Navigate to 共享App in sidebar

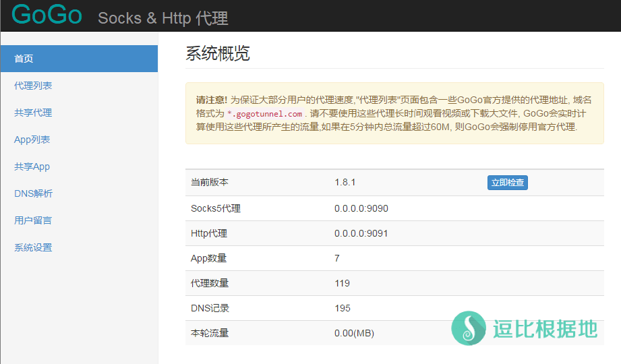pyautogui.click(x=32, y=166)
